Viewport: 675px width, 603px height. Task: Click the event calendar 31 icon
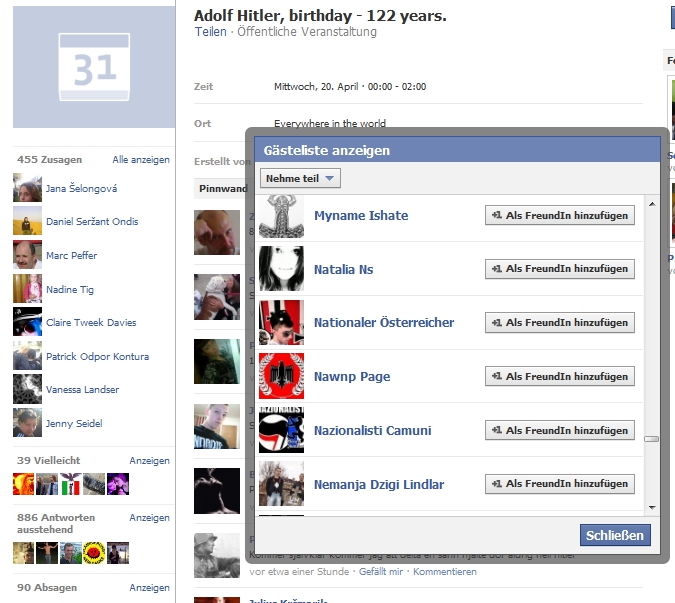pyautogui.click(x=94, y=67)
